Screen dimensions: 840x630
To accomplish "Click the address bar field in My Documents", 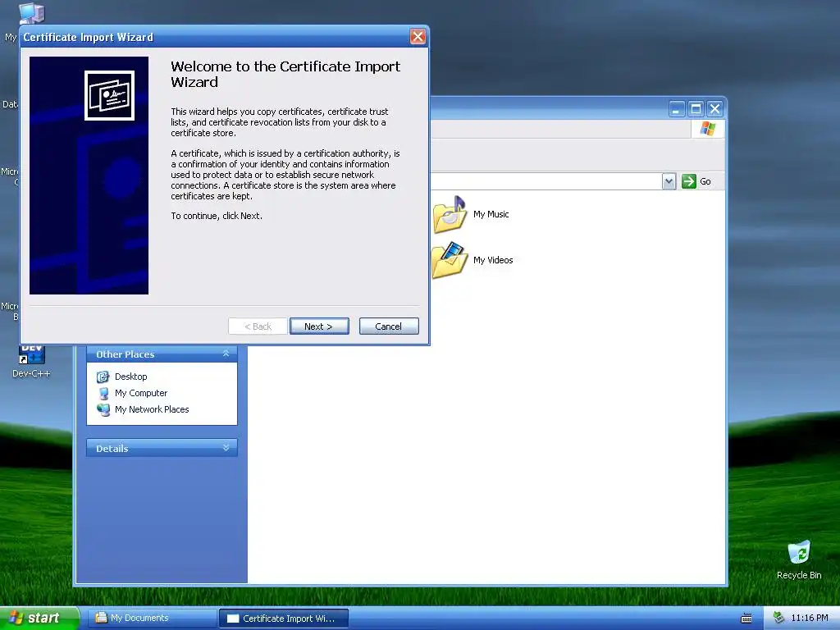I will pos(546,181).
